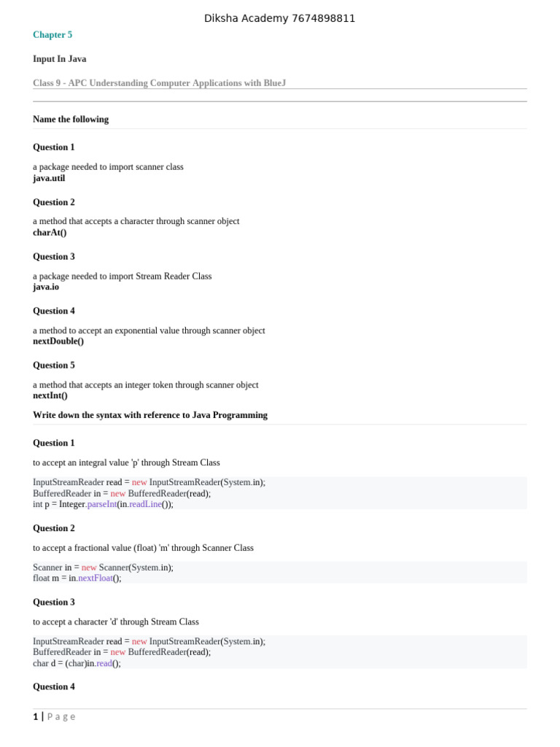The height and width of the screenshot is (747, 560).
Task: Click the char d = (char)in.read() line
Action: [77, 663]
